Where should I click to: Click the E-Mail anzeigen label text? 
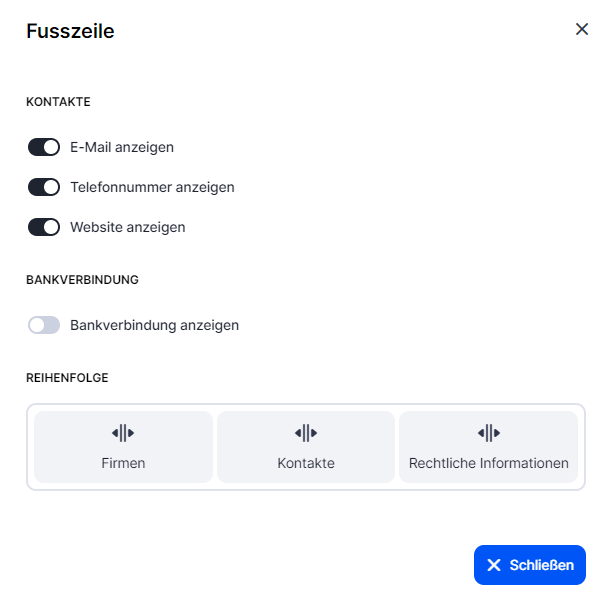[x=122, y=147]
